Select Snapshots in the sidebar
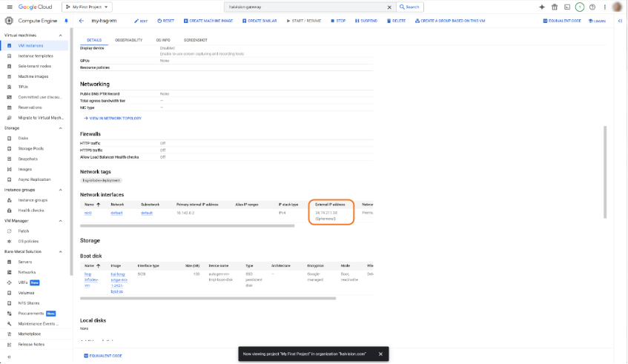This screenshot has height=364, width=628. point(28,159)
